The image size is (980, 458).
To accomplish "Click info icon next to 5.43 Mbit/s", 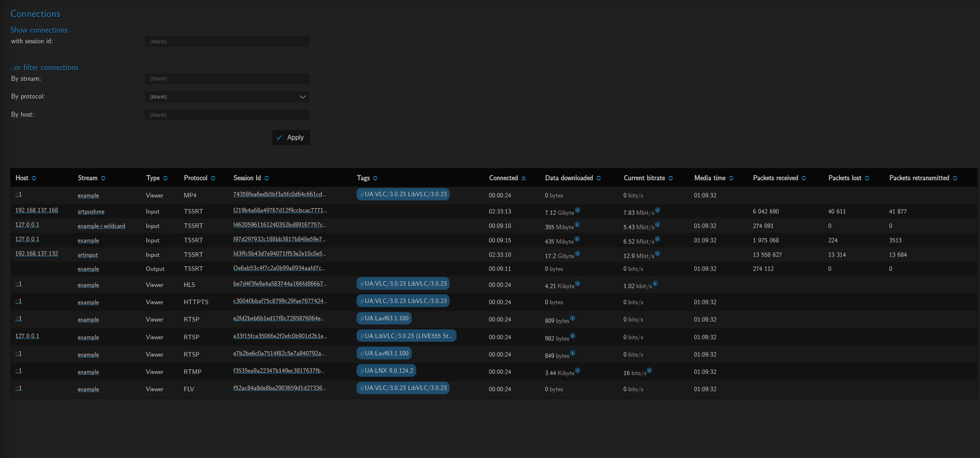I will point(658,225).
